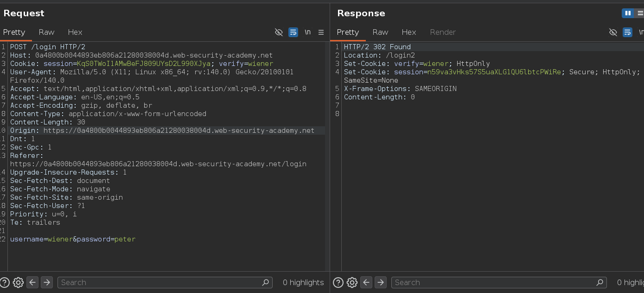
Task: Select side-by-side layout icon in Response header
Action: (x=628, y=13)
